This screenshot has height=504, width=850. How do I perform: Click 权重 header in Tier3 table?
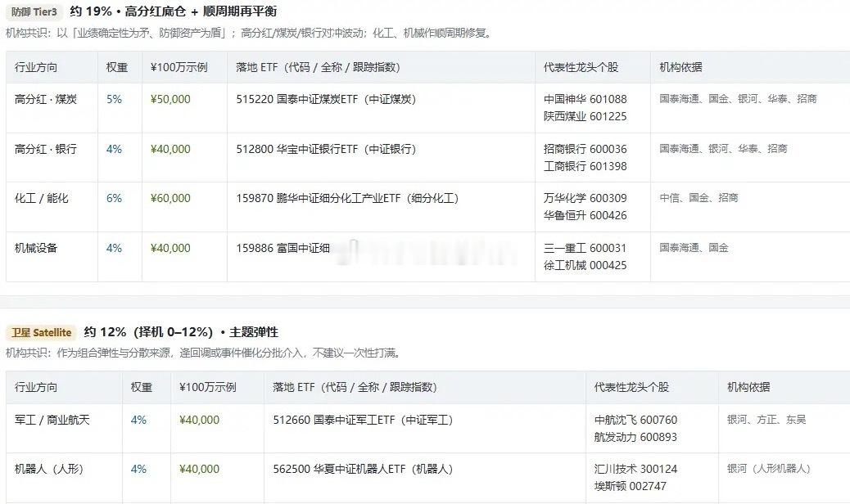pyautogui.click(x=116, y=67)
